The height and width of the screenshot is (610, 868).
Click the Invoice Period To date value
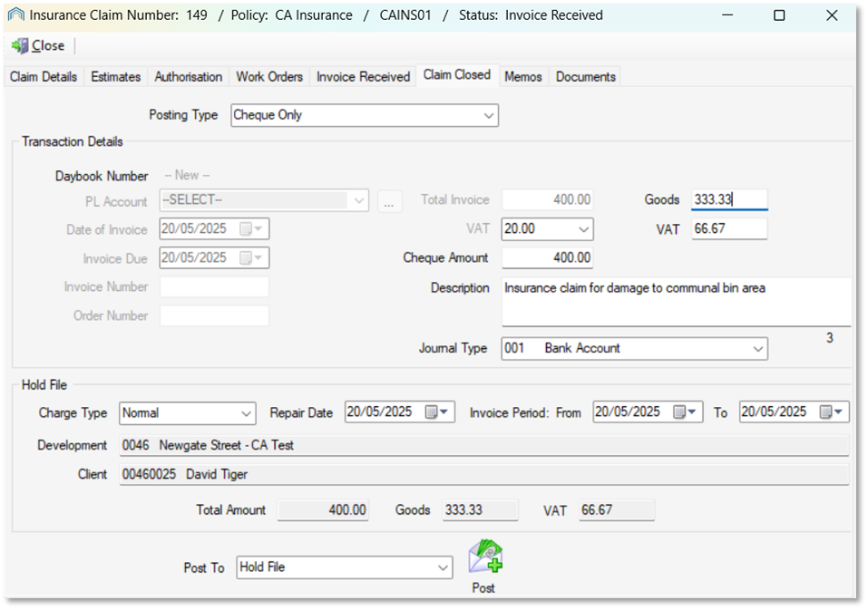pyautogui.click(x=774, y=412)
